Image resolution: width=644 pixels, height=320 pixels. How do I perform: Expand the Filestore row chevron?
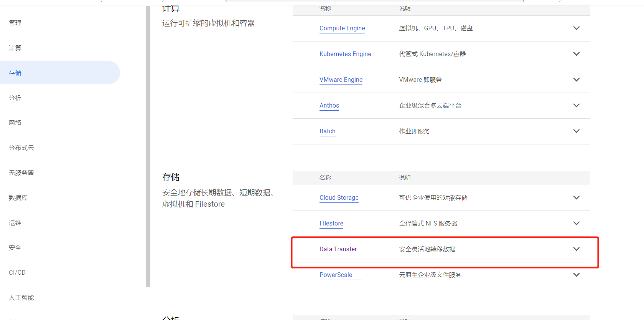coord(576,223)
